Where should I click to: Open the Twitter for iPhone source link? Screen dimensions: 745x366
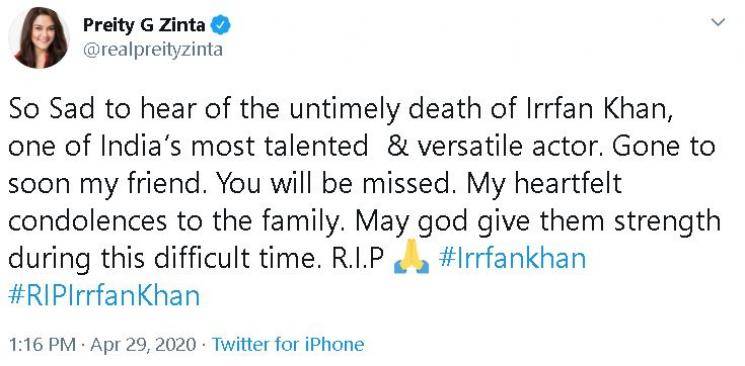(287, 344)
